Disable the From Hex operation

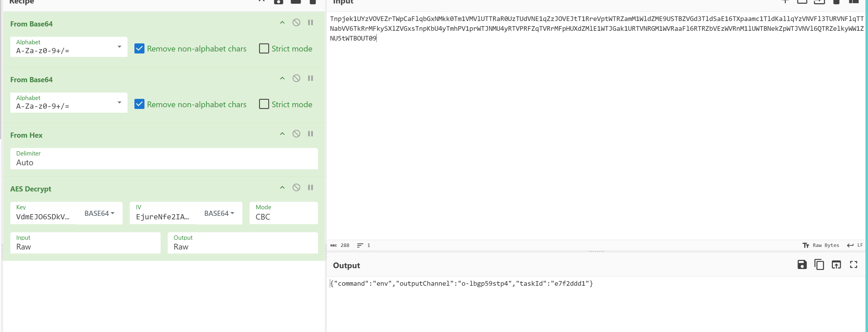coord(296,134)
